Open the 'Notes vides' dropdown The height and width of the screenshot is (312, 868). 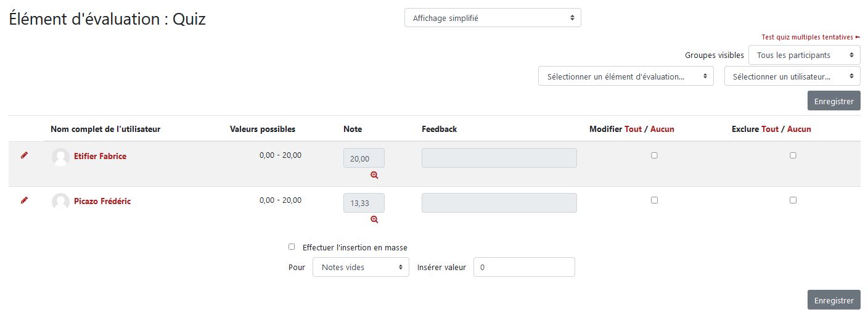point(361,267)
